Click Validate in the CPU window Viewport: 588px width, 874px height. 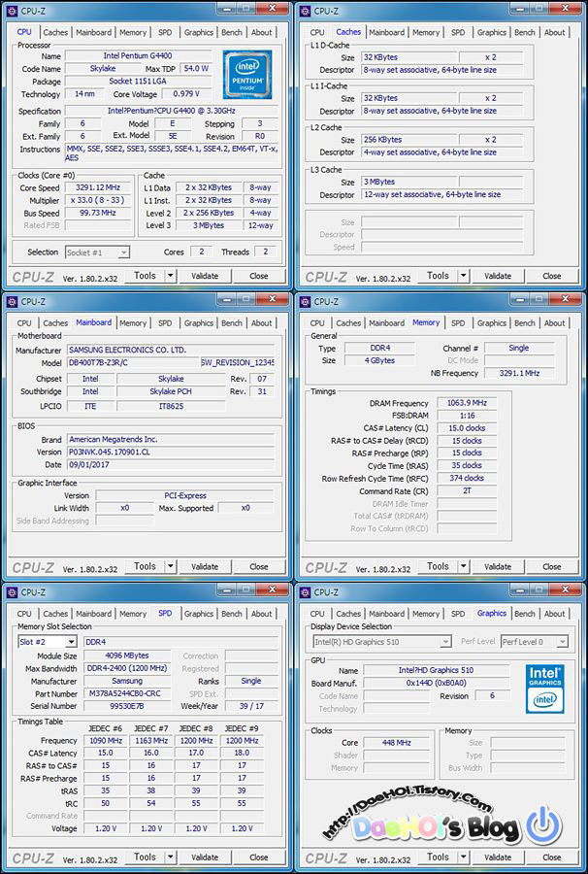205,276
